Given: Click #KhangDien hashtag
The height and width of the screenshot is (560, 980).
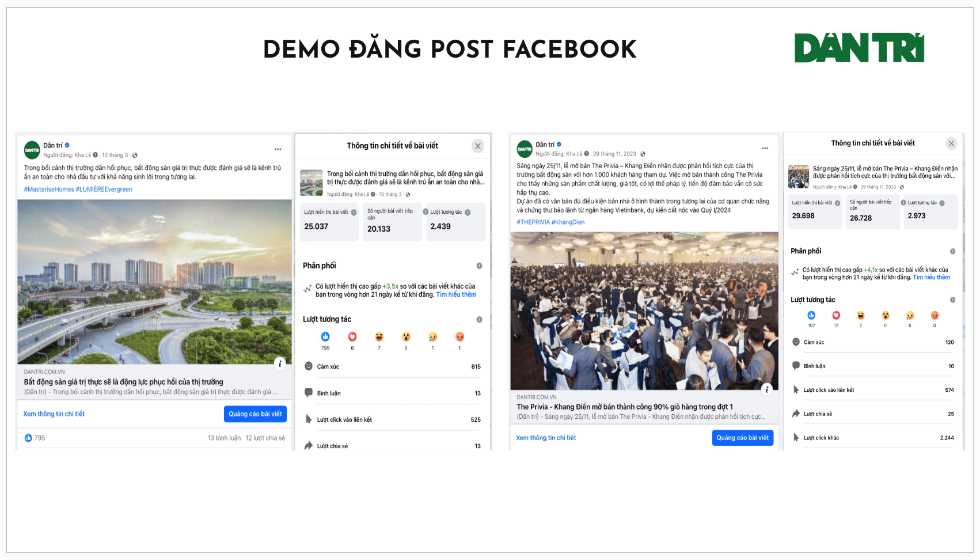Looking at the screenshot, I should pos(568,222).
